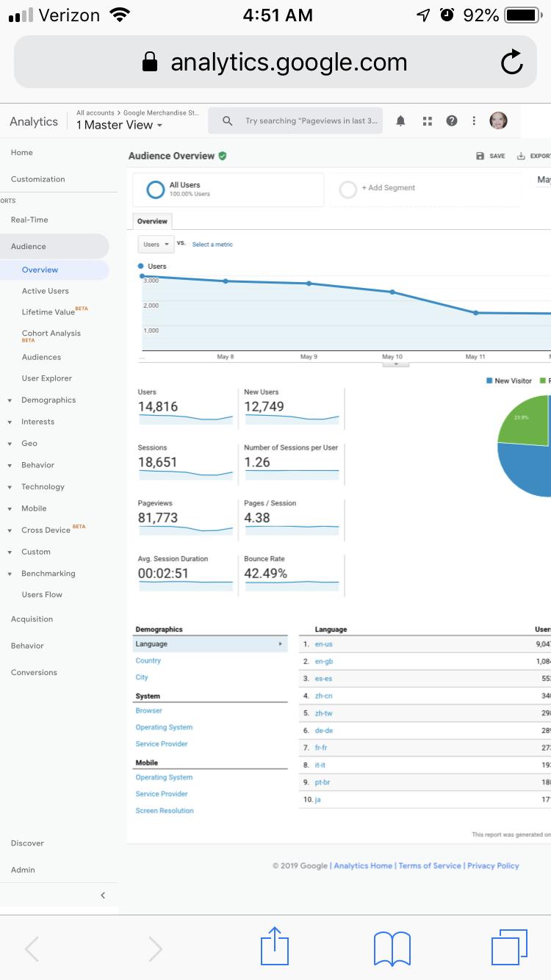Collapse the sidebar with the chevron
551x980 pixels.
(x=103, y=895)
